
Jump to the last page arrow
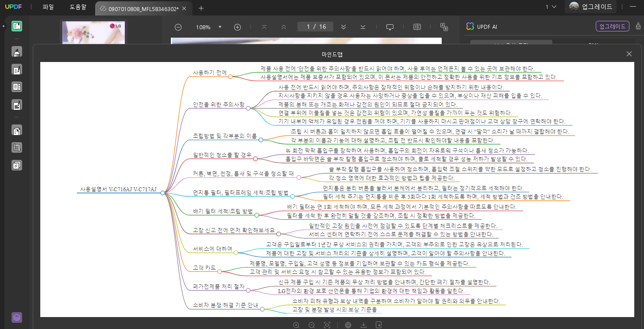pos(363,27)
